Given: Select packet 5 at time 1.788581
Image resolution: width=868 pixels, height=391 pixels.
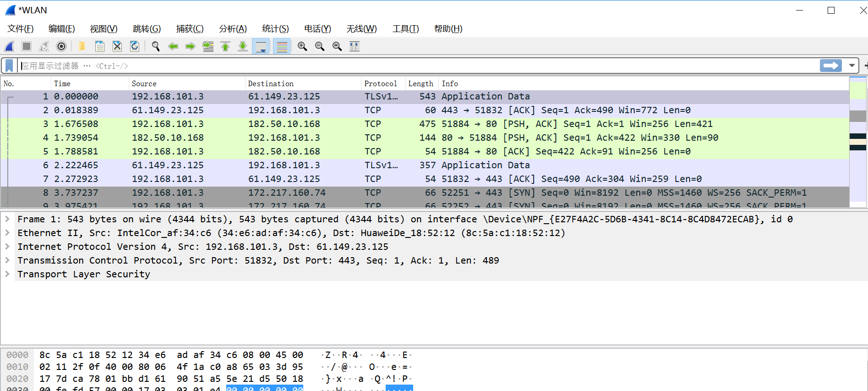Looking at the screenshot, I should pyautogui.click(x=425, y=151).
